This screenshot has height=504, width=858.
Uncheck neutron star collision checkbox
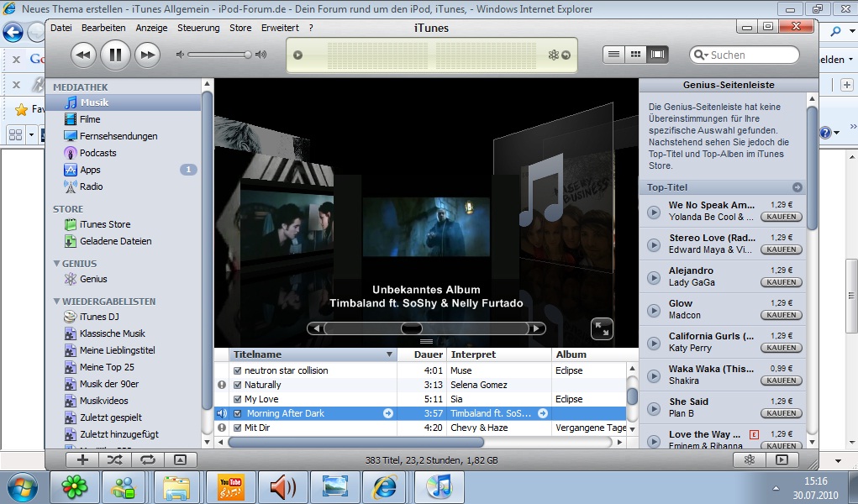238,370
